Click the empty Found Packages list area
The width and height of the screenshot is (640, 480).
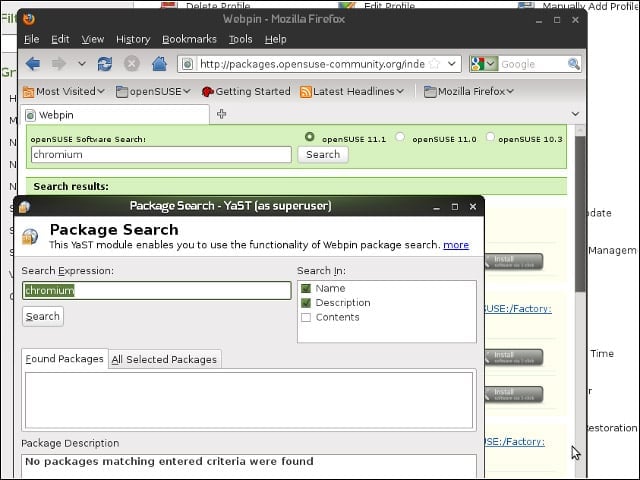(x=249, y=400)
